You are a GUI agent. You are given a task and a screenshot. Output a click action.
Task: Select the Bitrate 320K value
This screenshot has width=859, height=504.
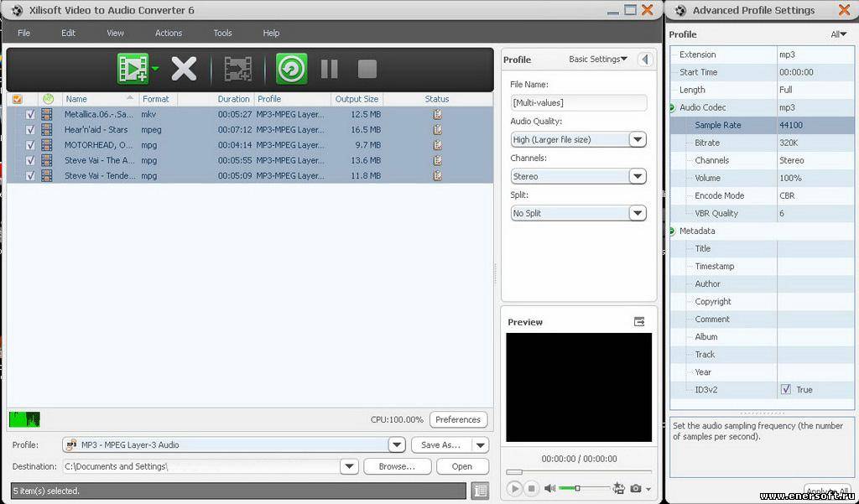click(x=815, y=143)
